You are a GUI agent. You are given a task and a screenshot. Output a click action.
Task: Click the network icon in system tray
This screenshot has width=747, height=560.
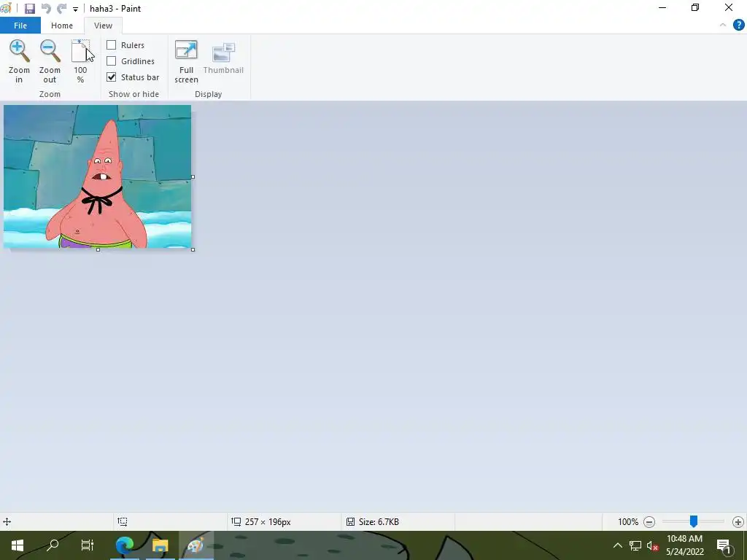635,545
